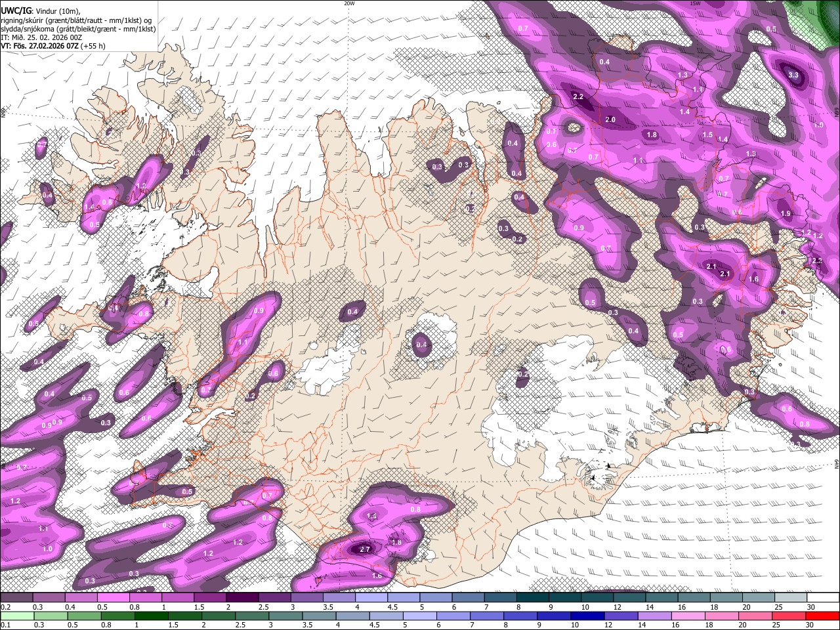Click the magenta snow swatch between 0.5 and 0.8
The height and width of the screenshot is (630, 840).
(x=113, y=598)
